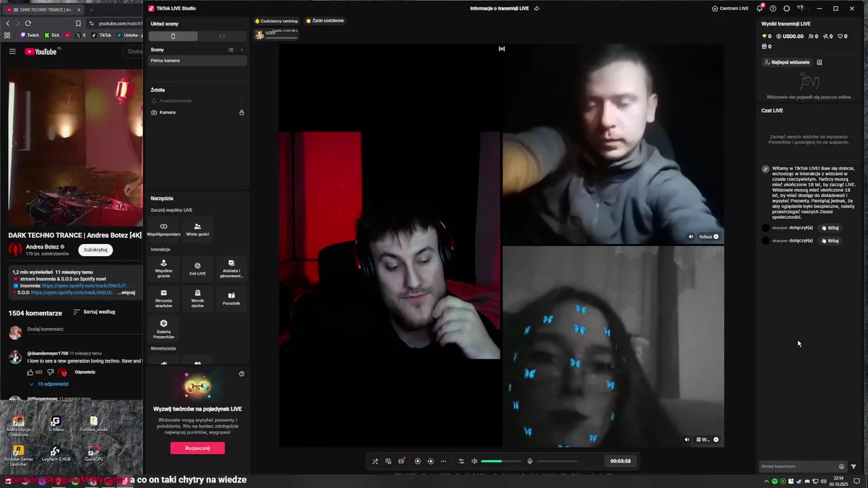The image size is (868, 488).
Task: Select the Pełna kamera scene
Action: coord(198,60)
